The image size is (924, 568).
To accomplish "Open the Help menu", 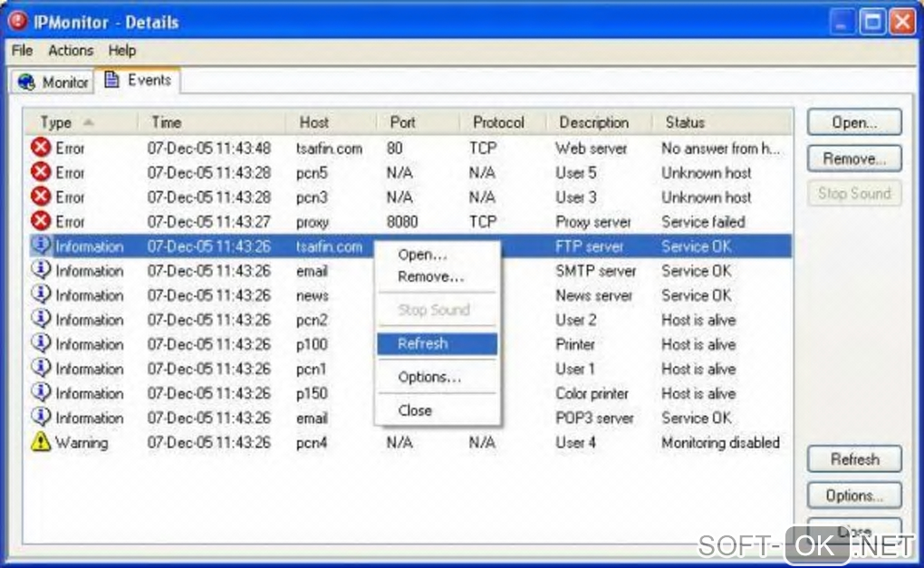I will (122, 51).
